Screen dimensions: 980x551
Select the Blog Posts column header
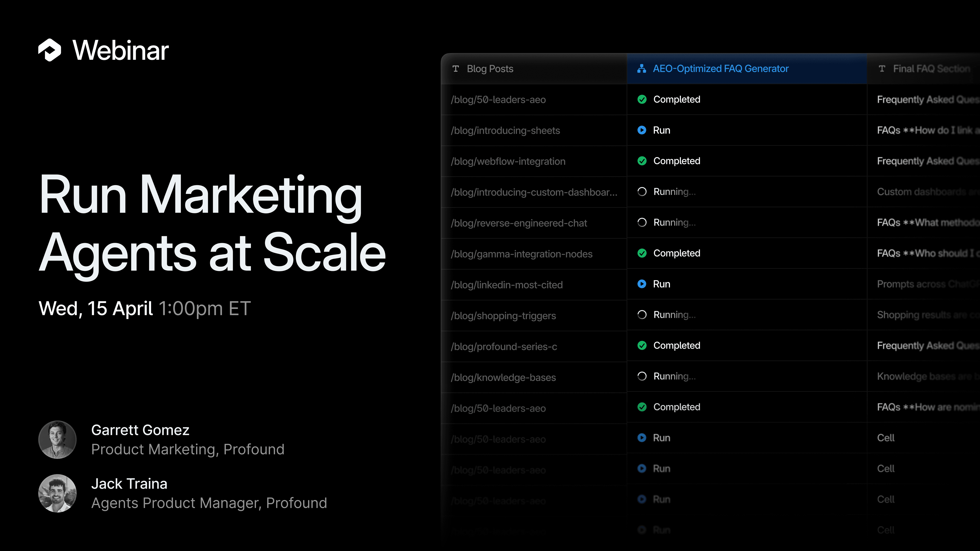pyautogui.click(x=534, y=69)
